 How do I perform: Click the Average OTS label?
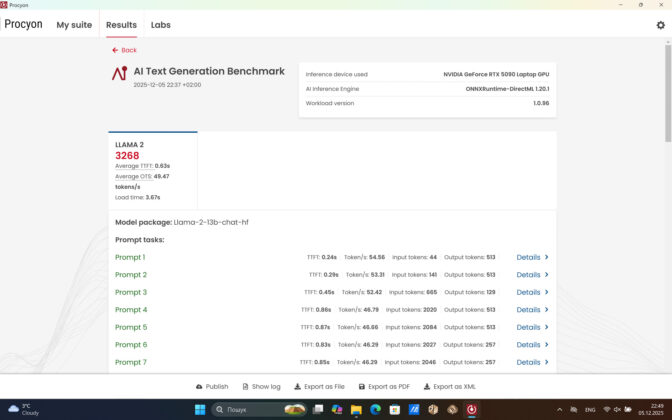click(x=134, y=177)
